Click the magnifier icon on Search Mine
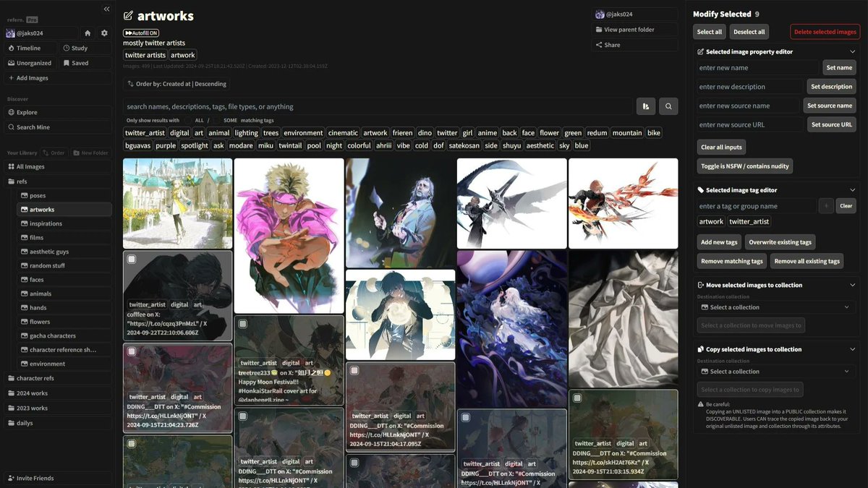Viewport: 868px width, 488px height. coord(12,127)
